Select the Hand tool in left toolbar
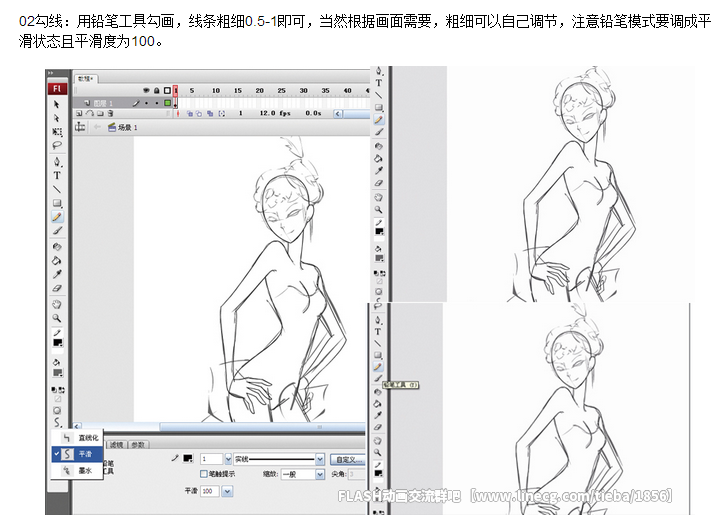Viewport: 724px width, 515px height. (x=57, y=304)
